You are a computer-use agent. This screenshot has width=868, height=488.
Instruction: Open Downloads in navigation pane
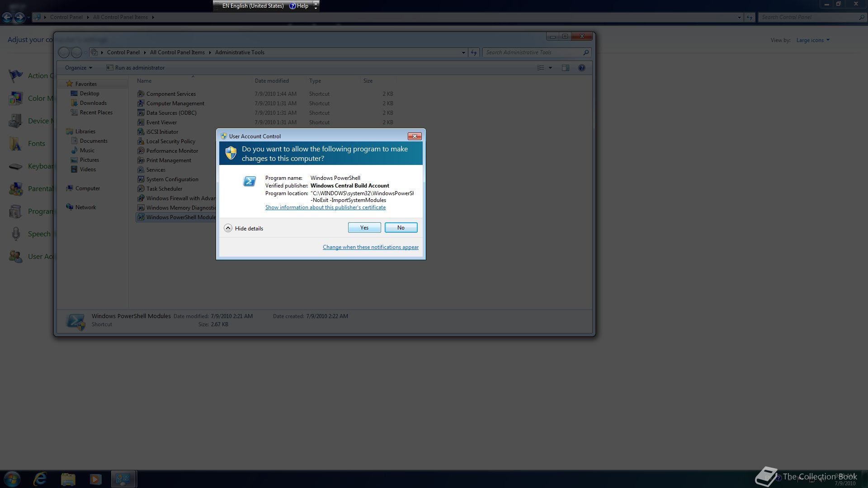pyautogui.click(x=93, y=103)
